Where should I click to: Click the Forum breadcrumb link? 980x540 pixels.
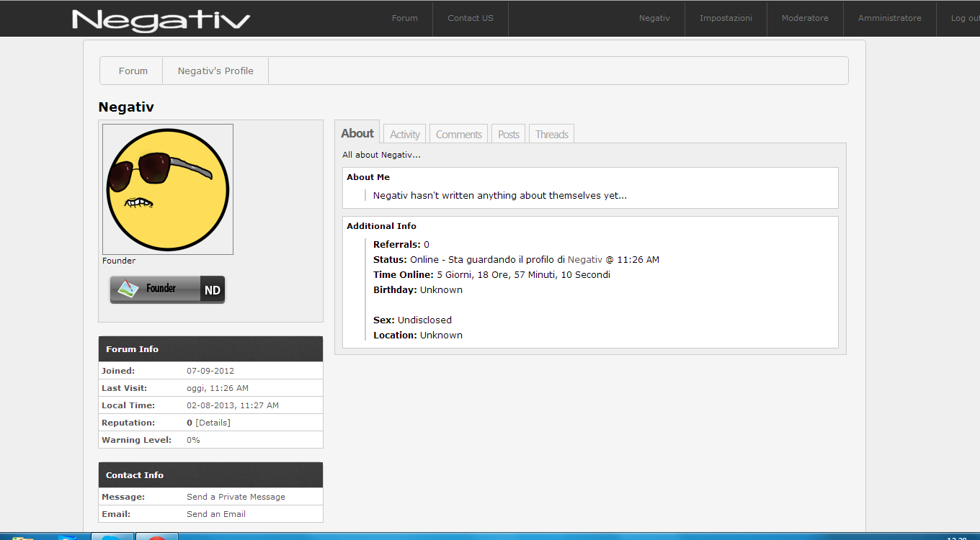coord(133,71)
